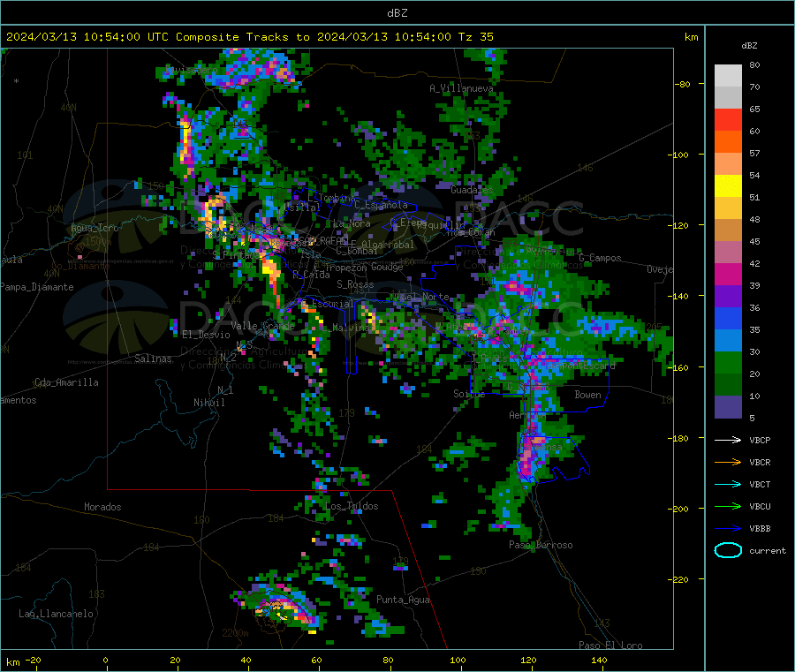The height and width of the screenshot is (672, 795).
Task: Select the red 65 dBZ legend swatch
Action: tap(728, 119)
